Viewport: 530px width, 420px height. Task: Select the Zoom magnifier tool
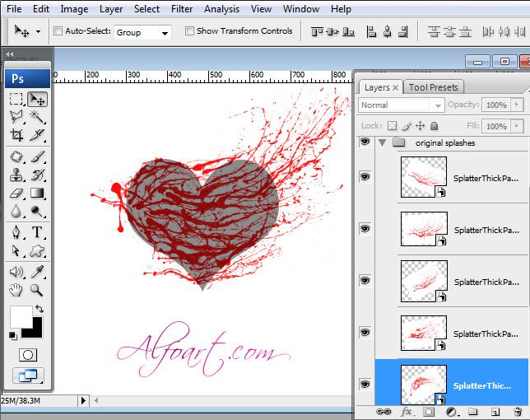click(37, 289)
